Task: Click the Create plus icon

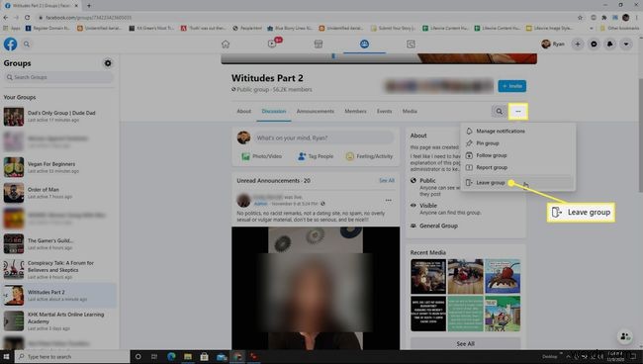Action: coord(578,44)
